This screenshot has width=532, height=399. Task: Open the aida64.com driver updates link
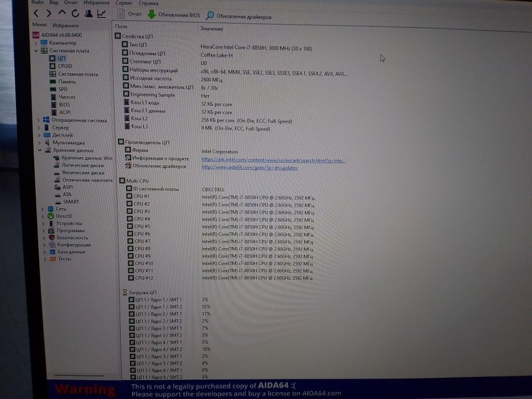(249, 167)
